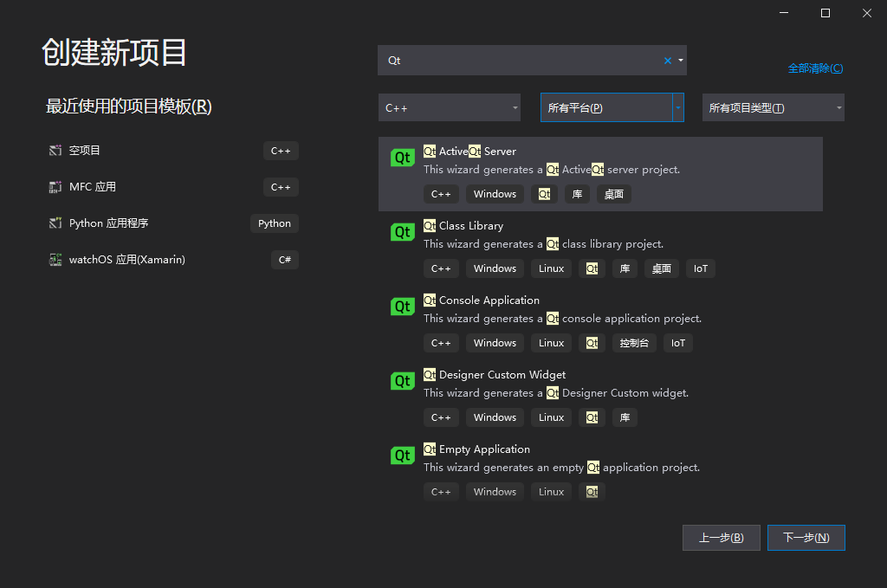This screenshot has width=887, height=588.
Task: Click the 库 tag under Designer Custom Widget
Action: pyautogui.click(x=625, y=417)
